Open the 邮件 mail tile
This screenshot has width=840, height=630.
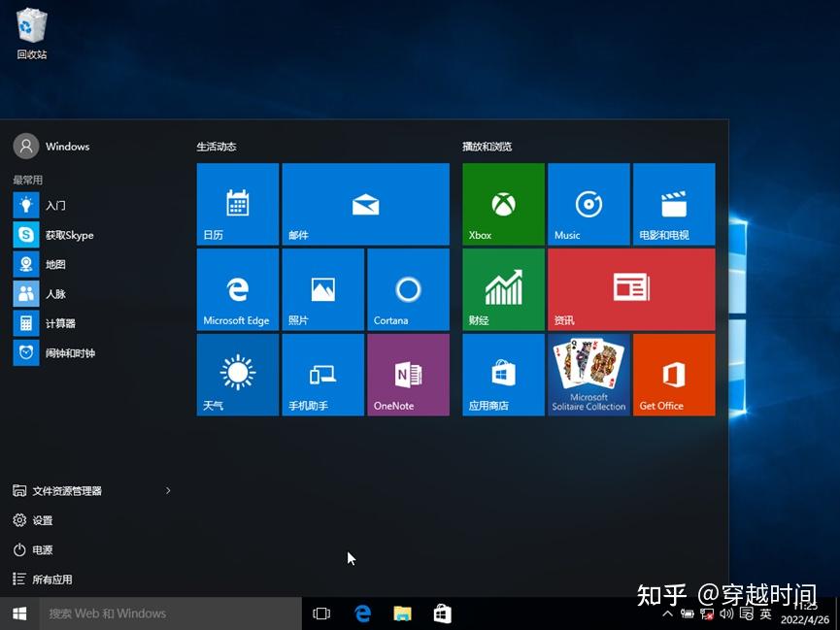coord(365,204)
